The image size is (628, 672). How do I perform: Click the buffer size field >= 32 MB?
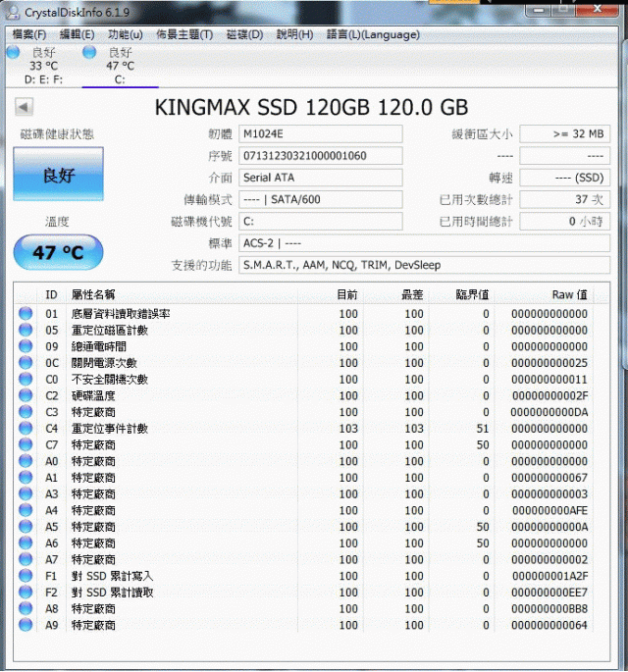click(x=565, y=134)
